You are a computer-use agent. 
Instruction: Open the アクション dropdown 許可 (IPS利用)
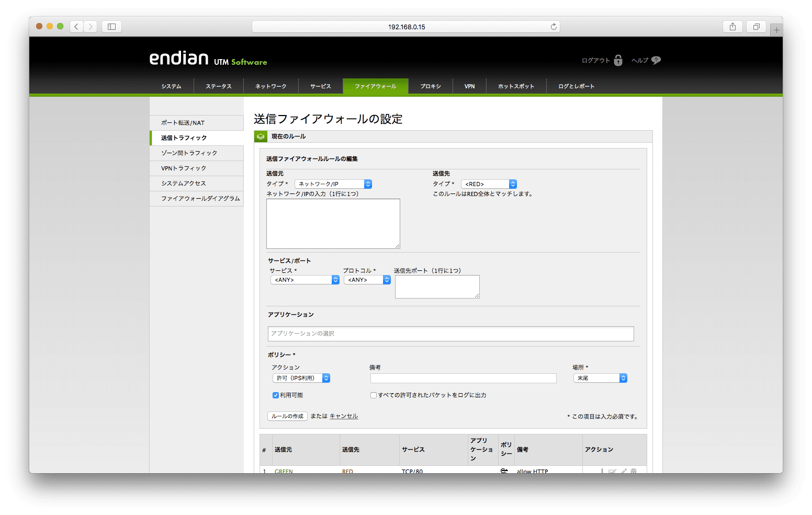click(301, 378)
